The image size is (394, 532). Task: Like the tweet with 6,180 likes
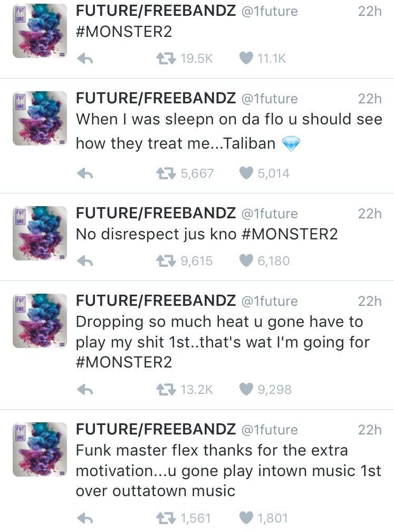(246, 260)
